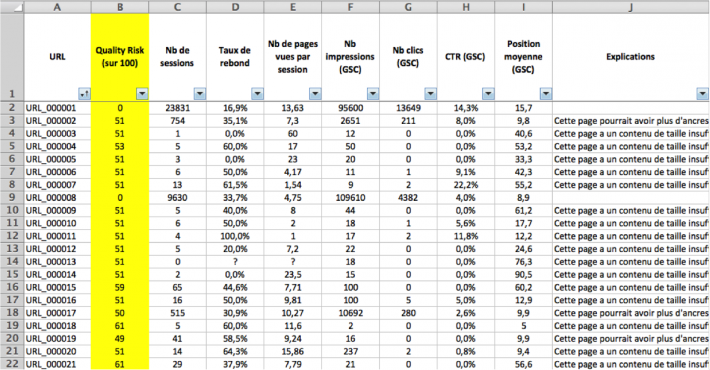Select column B header
This screenshot has width=710, height=370.
click(x=120, y=7)
